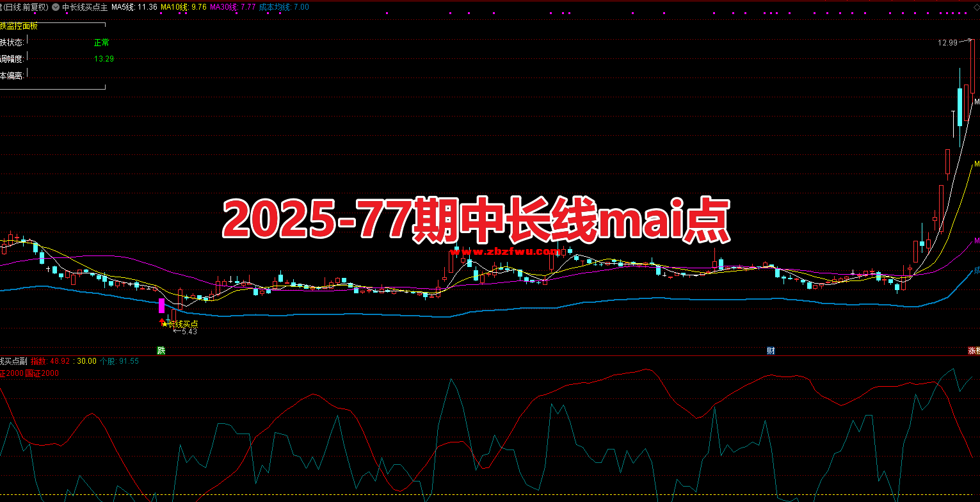Open the chart period dropdown chevron
This screenshot has height=502, width=980.
[55, 6]
